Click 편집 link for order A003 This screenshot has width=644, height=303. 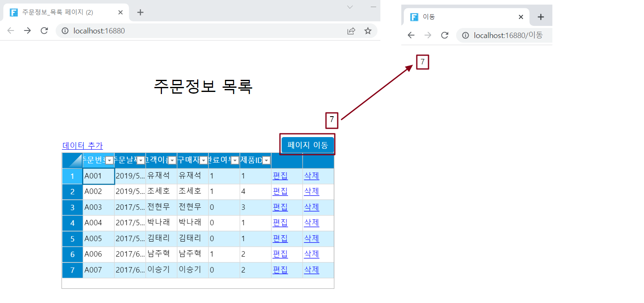pos(280,207)
